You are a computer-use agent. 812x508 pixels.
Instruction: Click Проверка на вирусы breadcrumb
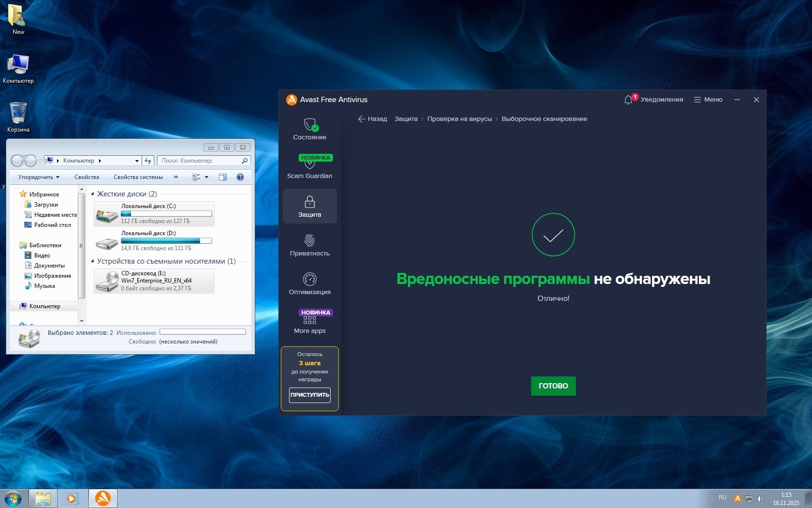point(459,119)
